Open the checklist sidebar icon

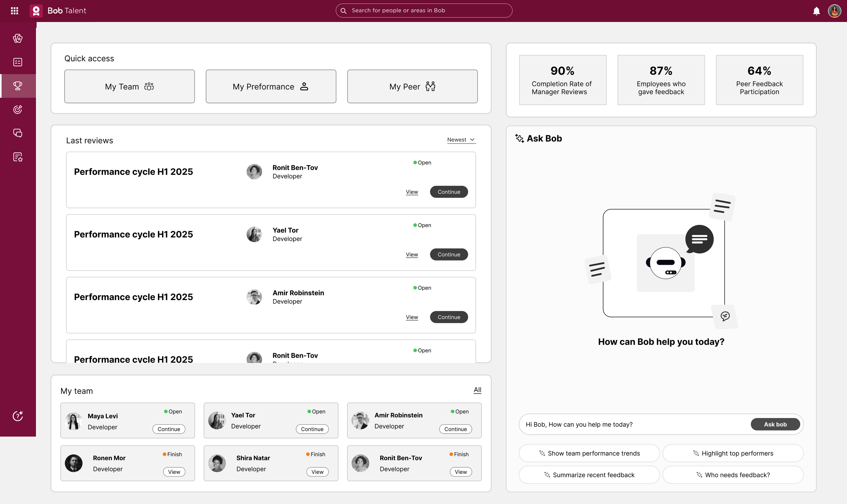coord(18,62)
